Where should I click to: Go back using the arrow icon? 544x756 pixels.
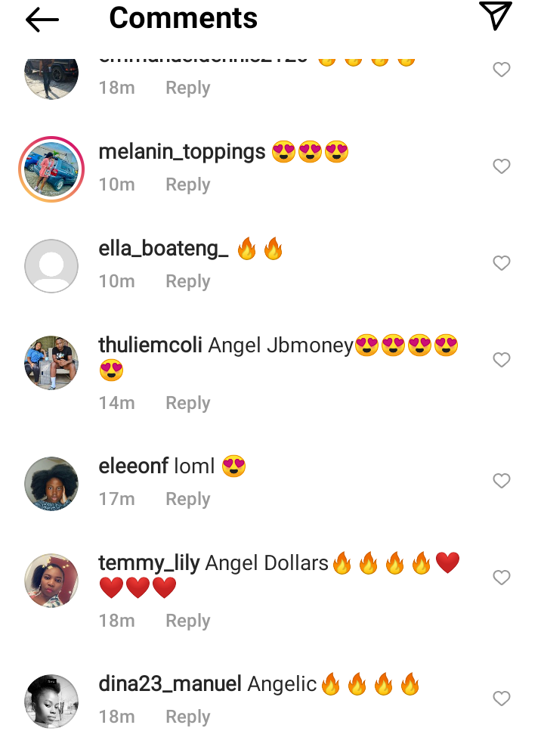point(42,20)
